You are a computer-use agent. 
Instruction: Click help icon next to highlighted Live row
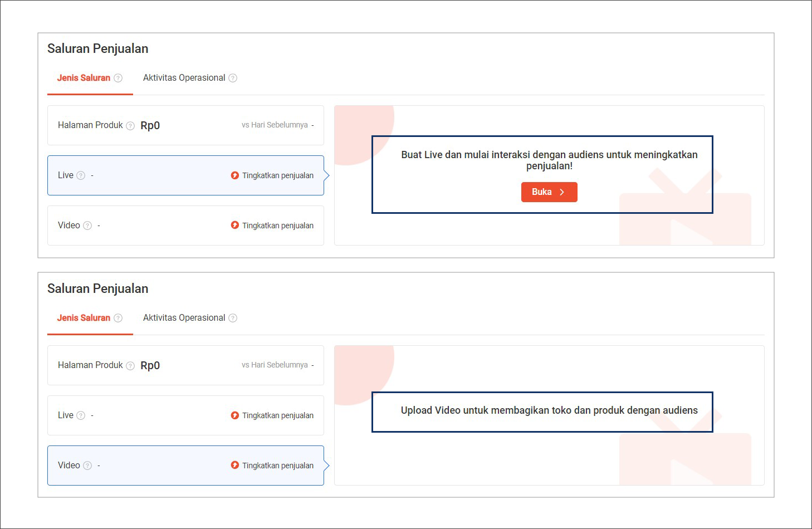click(81, 175)
